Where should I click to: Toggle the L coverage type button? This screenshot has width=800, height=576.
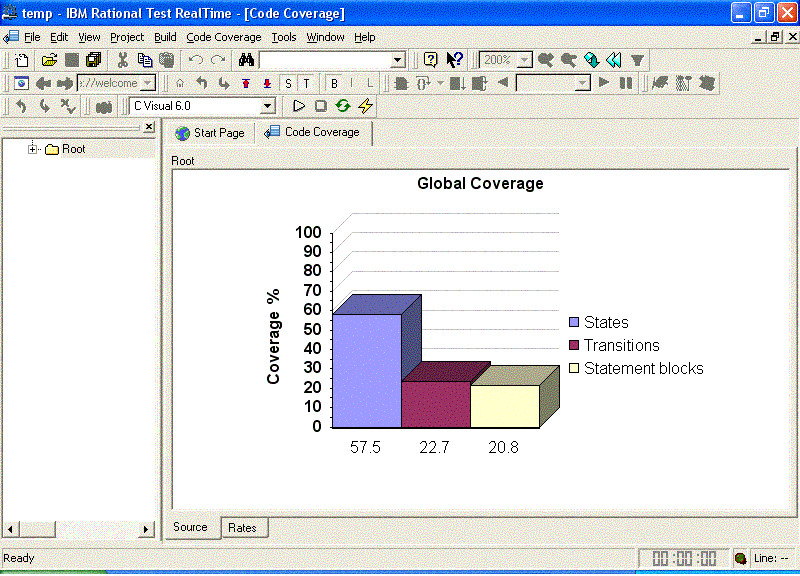370,84
